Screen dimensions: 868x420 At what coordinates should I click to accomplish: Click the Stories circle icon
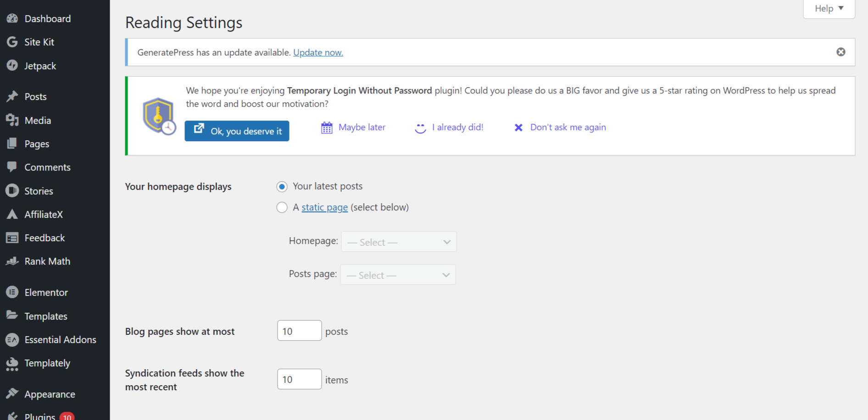pos(12,190)
